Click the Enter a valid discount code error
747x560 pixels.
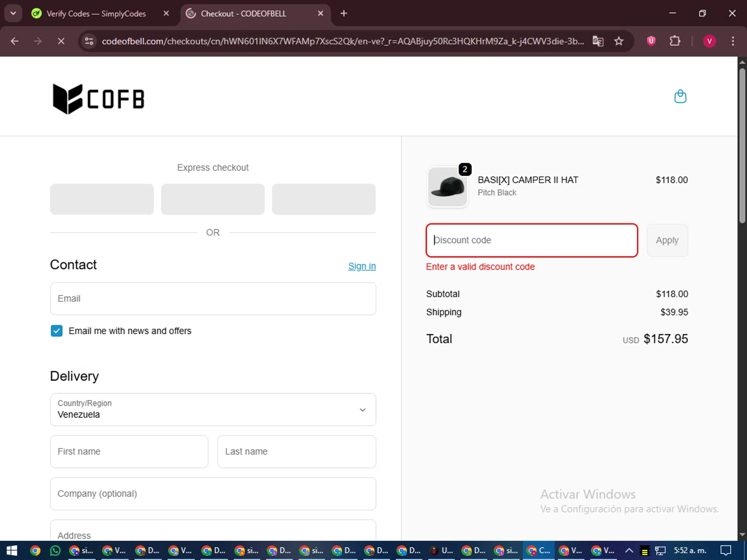pos(480,267)
